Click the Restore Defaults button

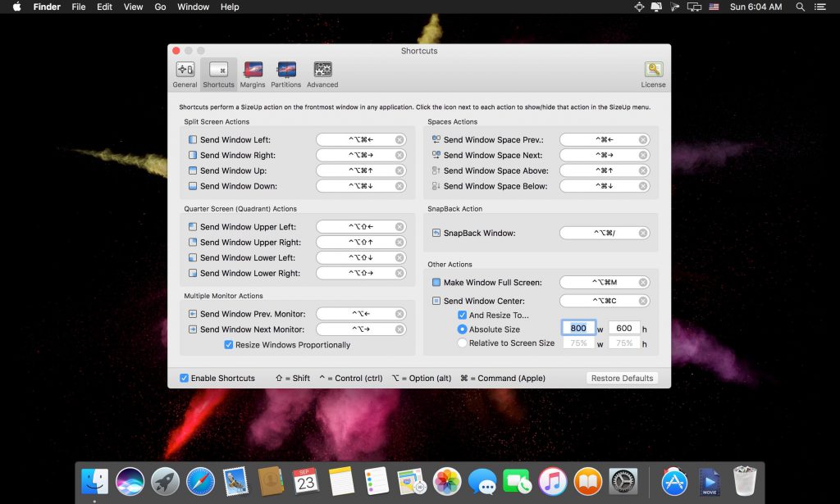(622, 379)
